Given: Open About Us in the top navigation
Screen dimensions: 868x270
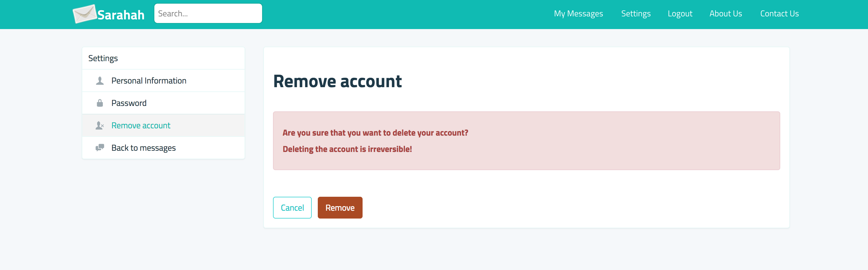Looking at the screenshot, I should (x=725, y=14).
